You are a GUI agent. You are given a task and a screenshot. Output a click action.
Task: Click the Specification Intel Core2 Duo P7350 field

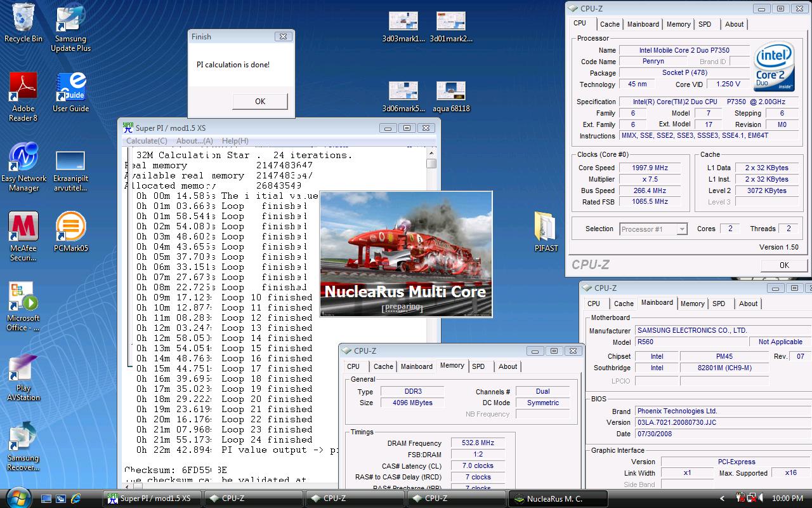pos(709,102)
